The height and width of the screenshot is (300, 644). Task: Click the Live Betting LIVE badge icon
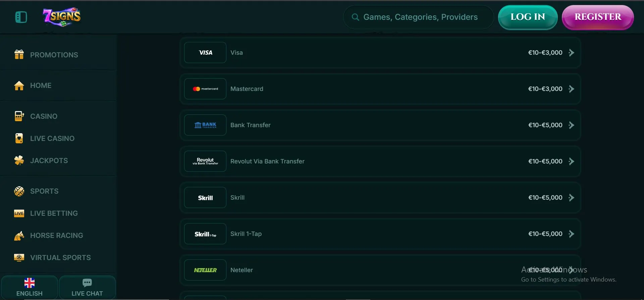click(x=19, y=213)
